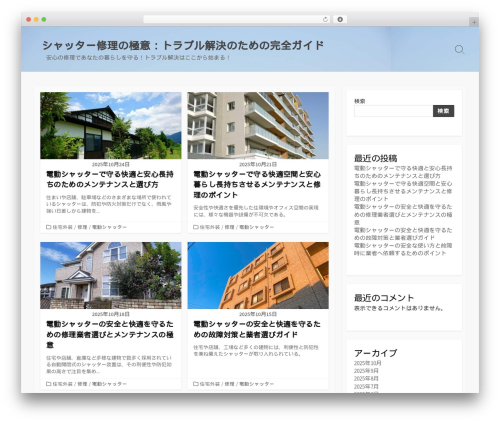This screenshot has height=423, width=500.
Task: Click the date 2025年10月15日
Action: [258, 314]
